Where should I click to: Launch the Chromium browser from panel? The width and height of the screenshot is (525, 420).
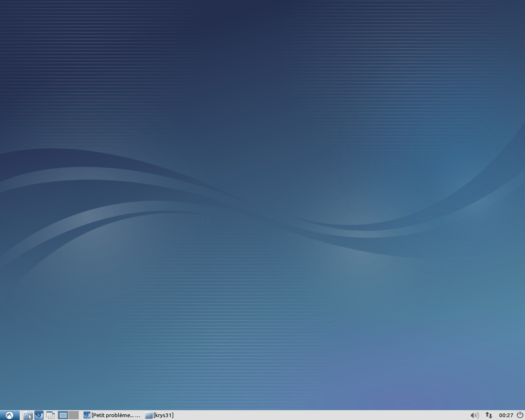pyautogui.click(x=39, y=415)
